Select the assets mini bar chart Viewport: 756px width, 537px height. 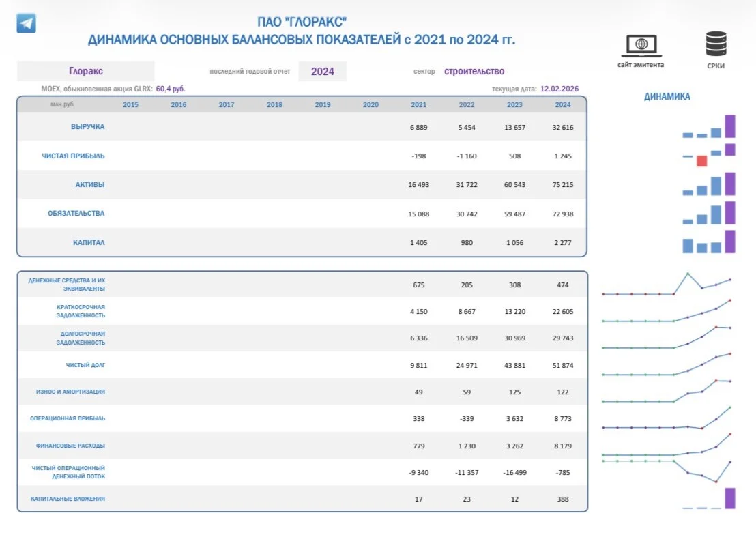(709, 184)
